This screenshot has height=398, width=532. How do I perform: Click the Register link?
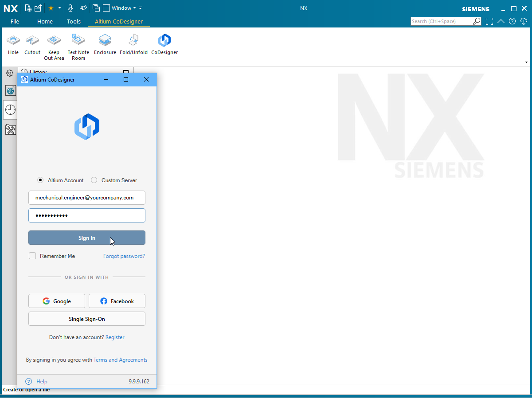115,337
